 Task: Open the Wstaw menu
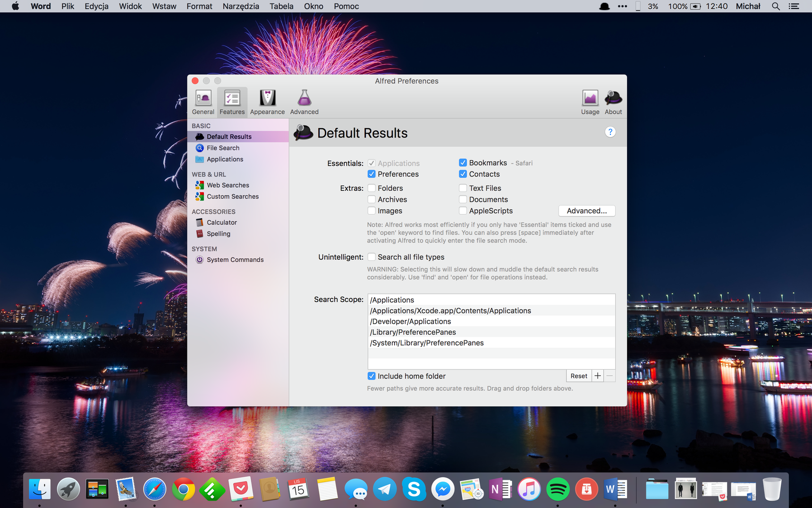pyautogui.click(x=164, y=6)
